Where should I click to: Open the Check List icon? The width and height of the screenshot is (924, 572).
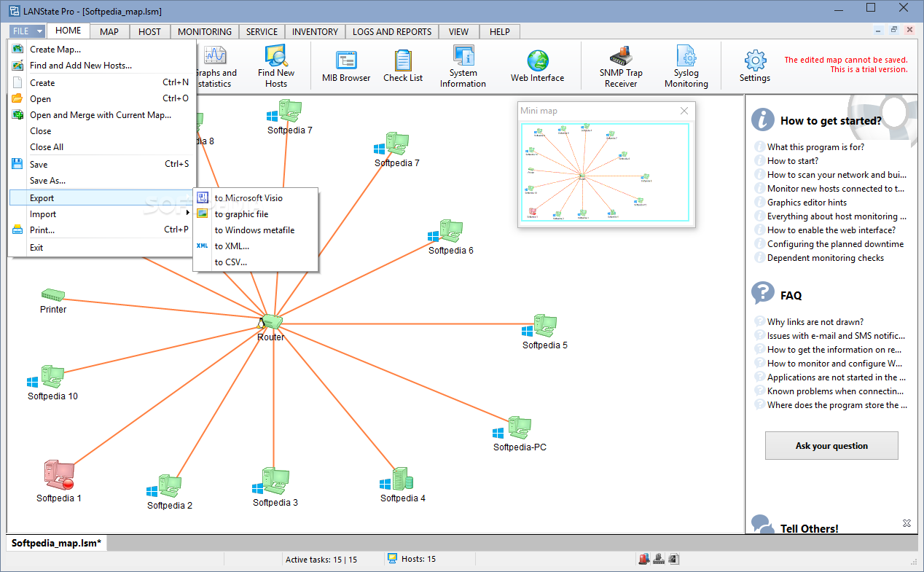[403, 60]
